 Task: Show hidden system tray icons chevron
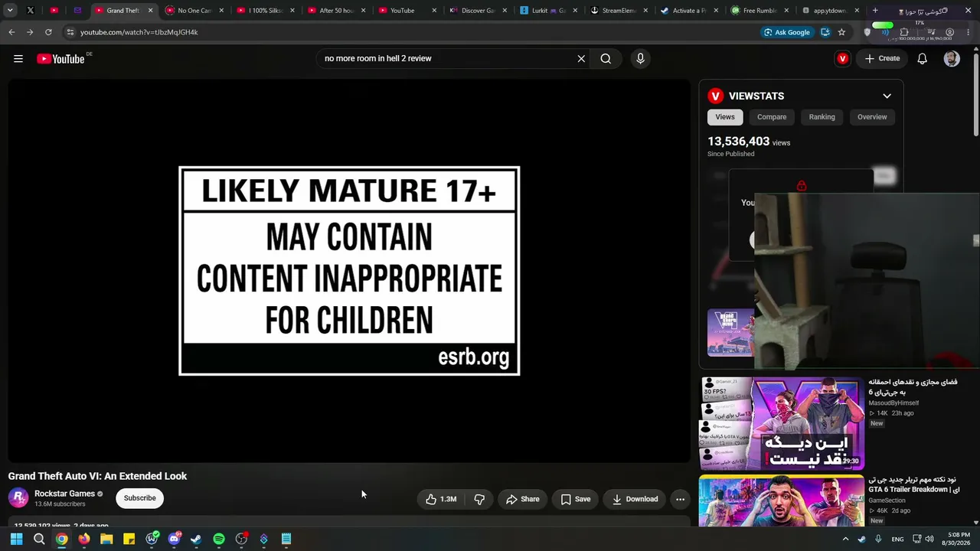coord(845,539)
